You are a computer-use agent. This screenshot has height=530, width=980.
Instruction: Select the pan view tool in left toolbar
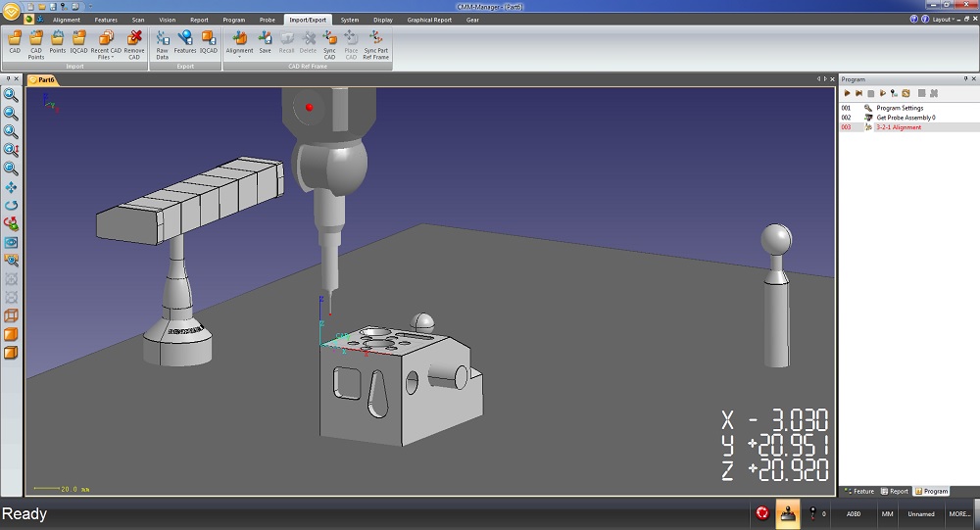[x=12, y=187]
